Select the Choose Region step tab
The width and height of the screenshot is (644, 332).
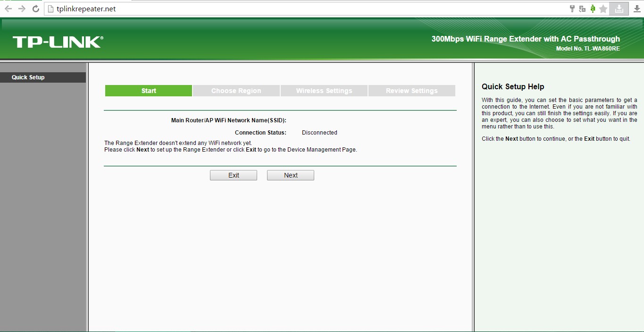point(236,91)
